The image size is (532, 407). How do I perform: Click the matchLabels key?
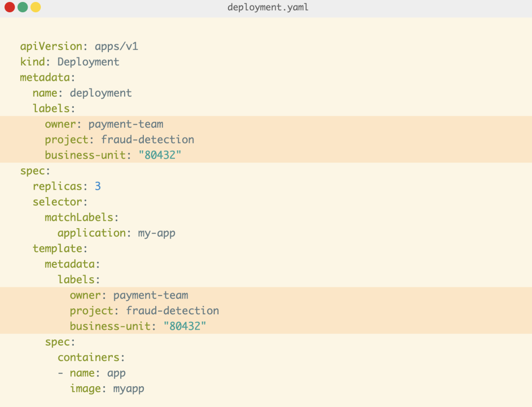79,217
